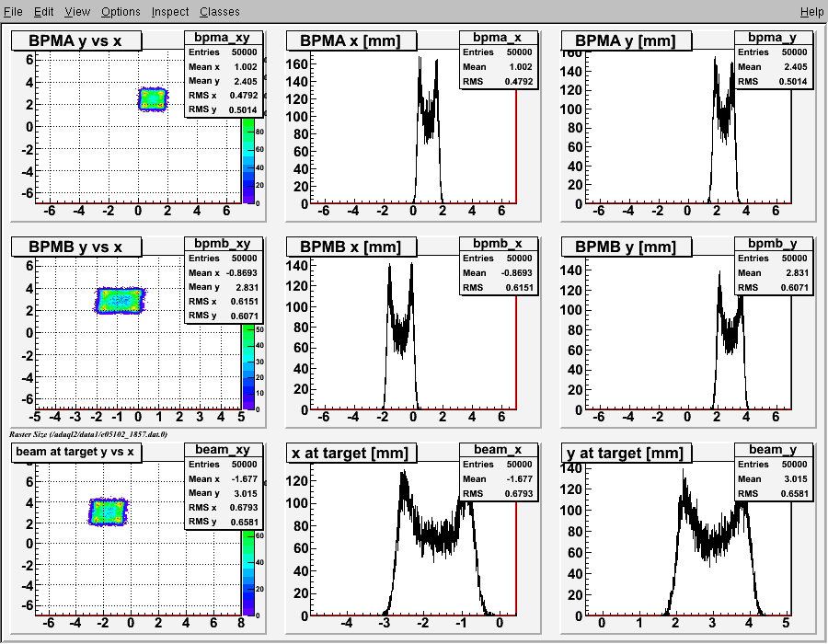
Task: Select the x at target [mm] title
Action: pyautogui.click(x=351, y=453)
